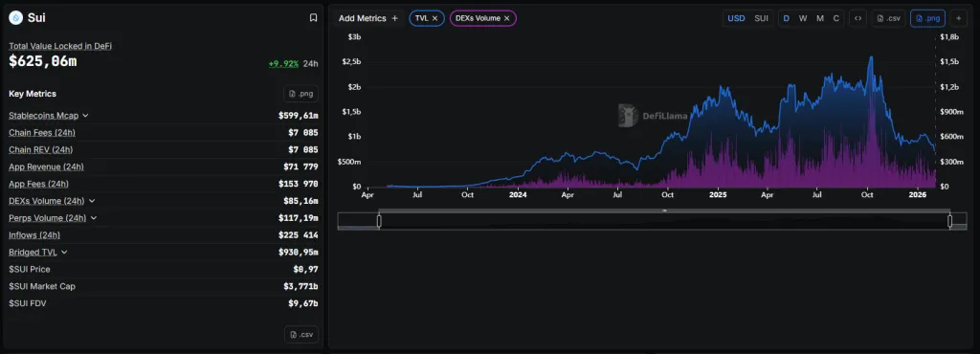Click the plus button at chart toolbar end
980x354 pixels.
point(958,18)
